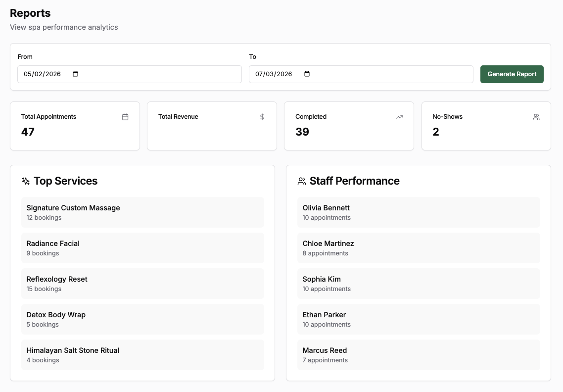Click inside the To date input field
563x392 pixels.
click(x=275, y=74)
